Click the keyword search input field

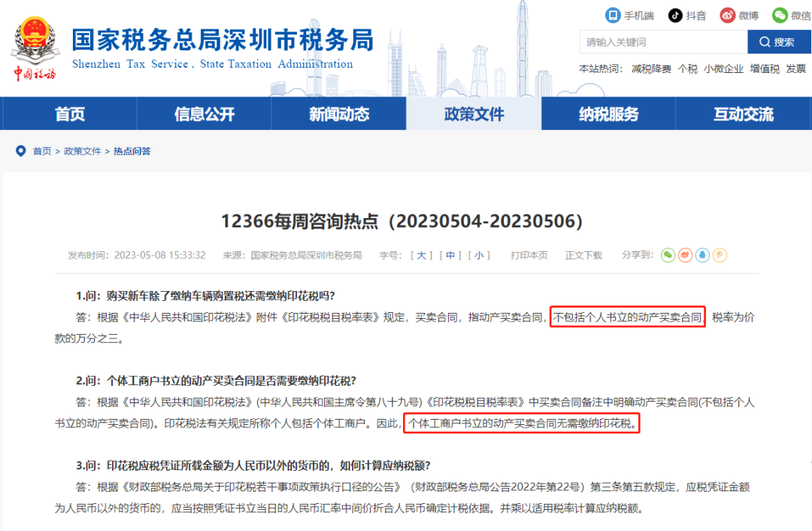(662, 41)
